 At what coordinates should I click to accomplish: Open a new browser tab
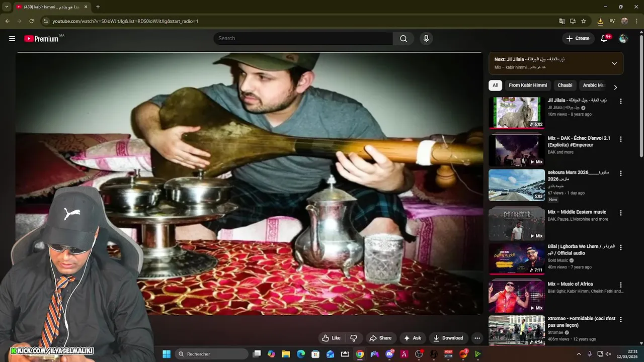(98, 7)
